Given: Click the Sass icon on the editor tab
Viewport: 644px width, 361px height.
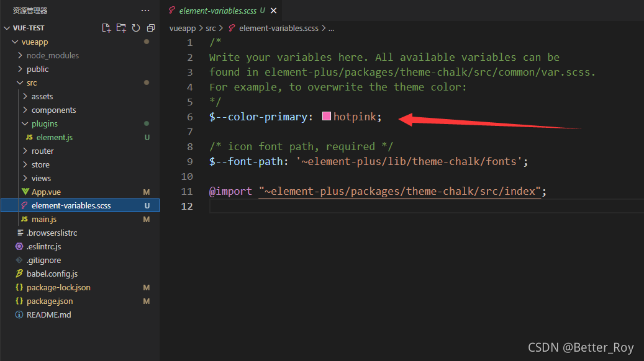Looking at the screenshot, I should (172, 11).
